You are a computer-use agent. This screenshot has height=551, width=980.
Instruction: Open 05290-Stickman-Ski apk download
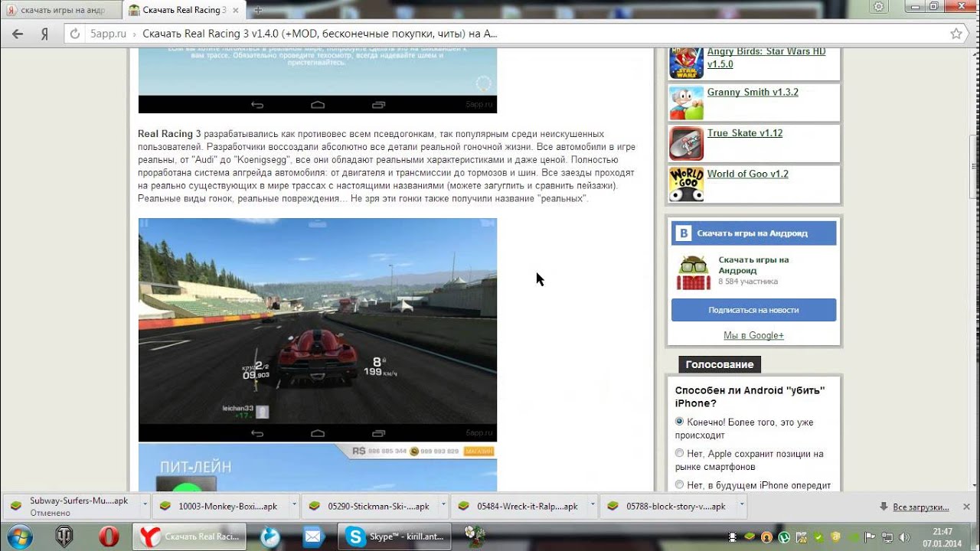pyautogui.click(x=369, y=506)
